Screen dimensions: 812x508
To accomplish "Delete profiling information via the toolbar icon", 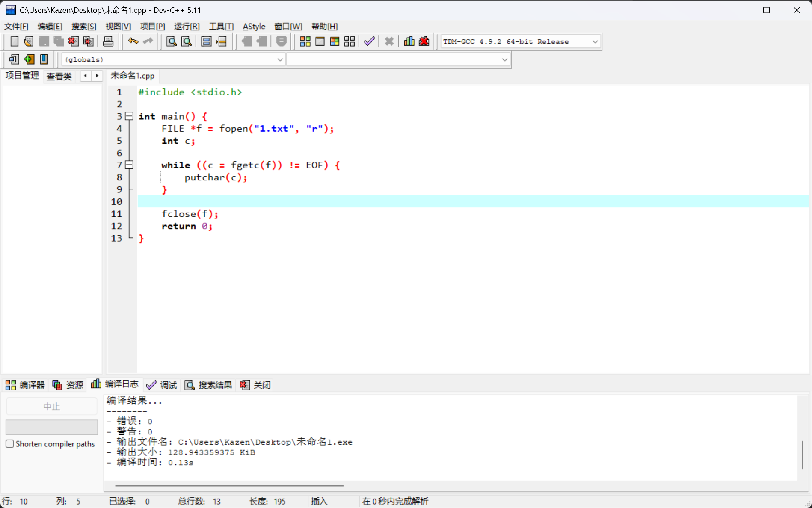I will [424, 41].
